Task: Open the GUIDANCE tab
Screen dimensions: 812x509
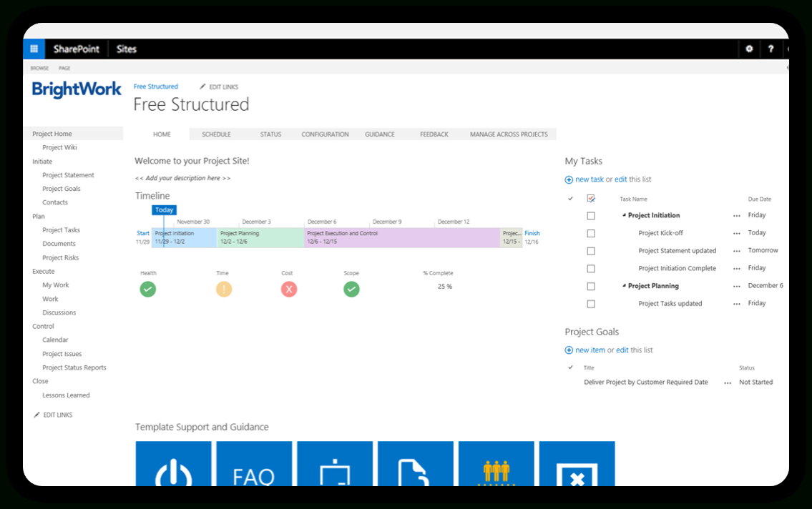Action: tap(380, 134)
